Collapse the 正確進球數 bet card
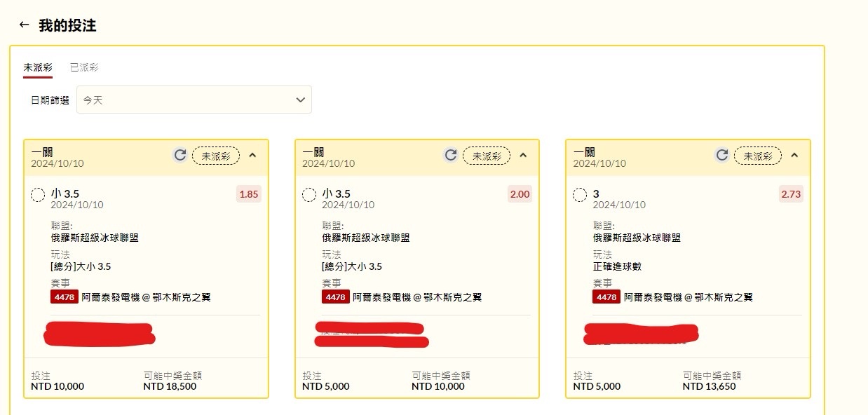 (x=794, y=156)
